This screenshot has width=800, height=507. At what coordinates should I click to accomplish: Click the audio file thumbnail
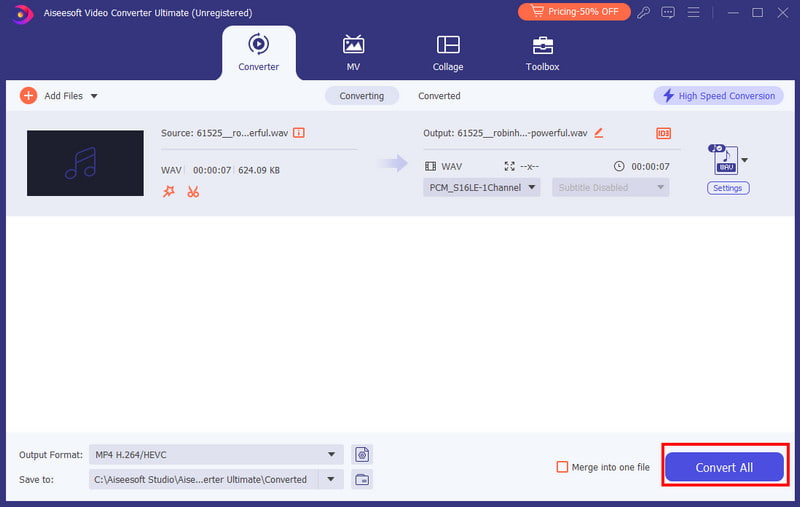pyautogui.click(x=85, y=163)
